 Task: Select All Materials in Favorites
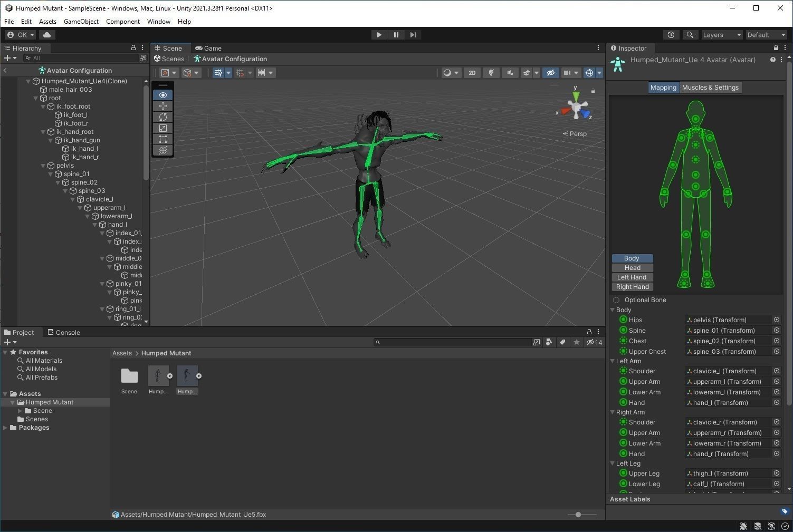click(x=44, y=361)
